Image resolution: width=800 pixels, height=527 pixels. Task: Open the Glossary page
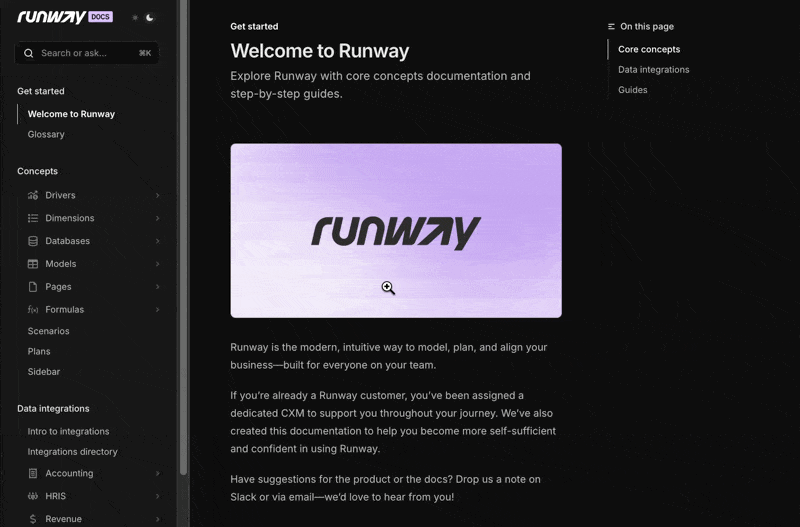coord(46,135)
